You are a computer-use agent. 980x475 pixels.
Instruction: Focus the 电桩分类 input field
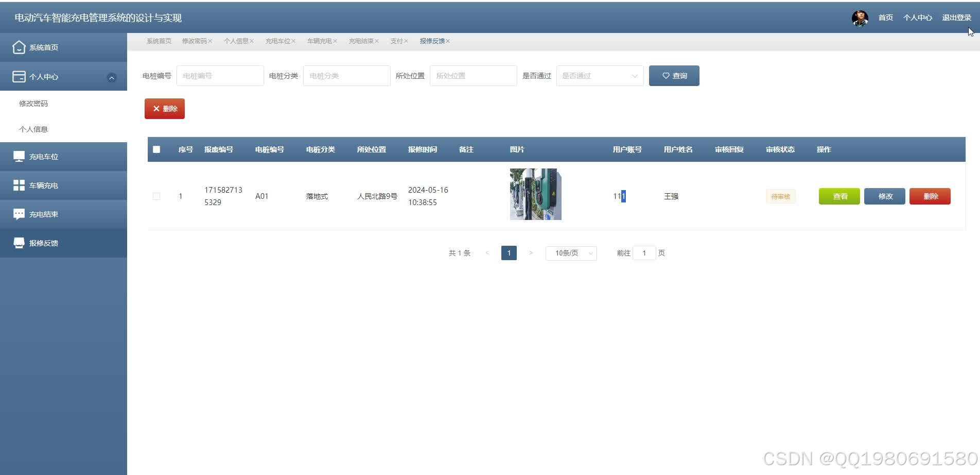[347, 76]
